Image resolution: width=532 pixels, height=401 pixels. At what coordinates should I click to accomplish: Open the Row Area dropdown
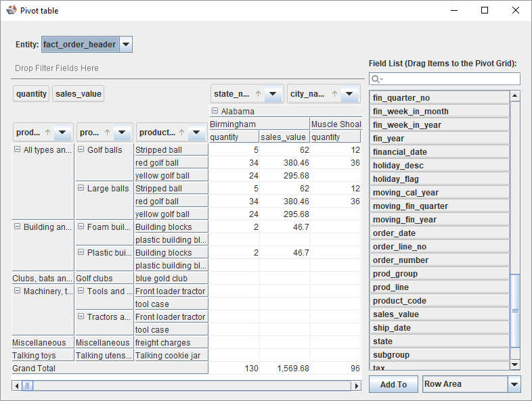tap(514, 384)
